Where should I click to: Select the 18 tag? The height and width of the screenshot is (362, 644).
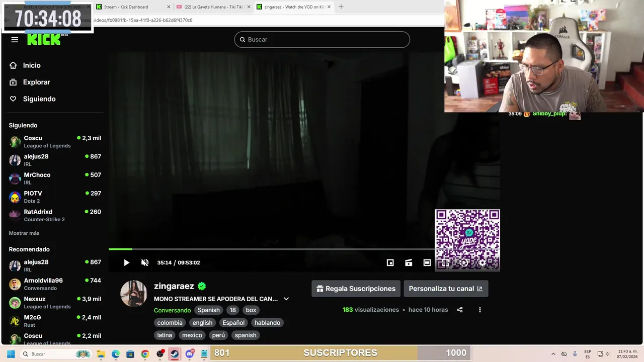pos(232,310)
